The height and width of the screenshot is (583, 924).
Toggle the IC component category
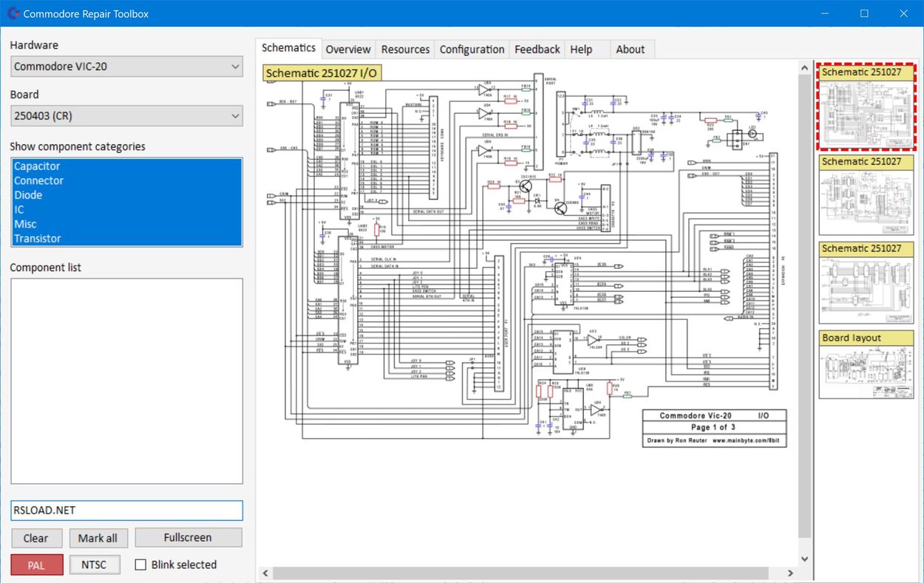pos(19,209)
